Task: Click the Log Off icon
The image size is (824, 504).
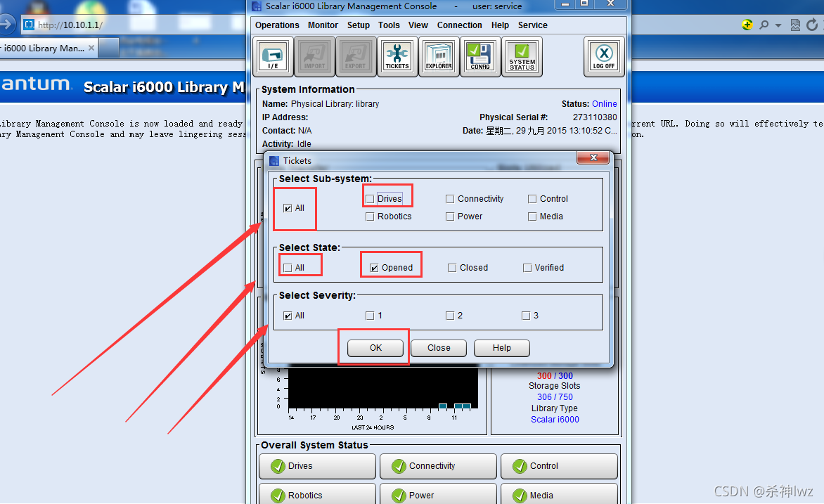Action: click(604, 56)
